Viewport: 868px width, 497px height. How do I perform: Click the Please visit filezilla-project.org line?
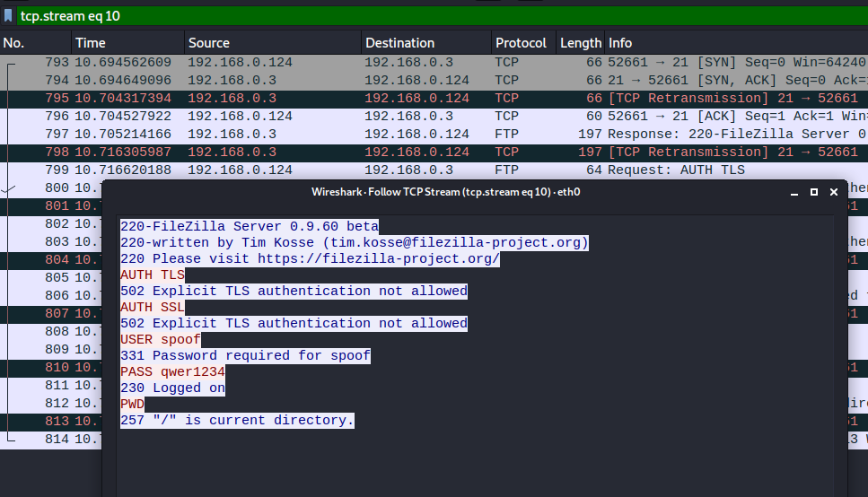[310, 258]
